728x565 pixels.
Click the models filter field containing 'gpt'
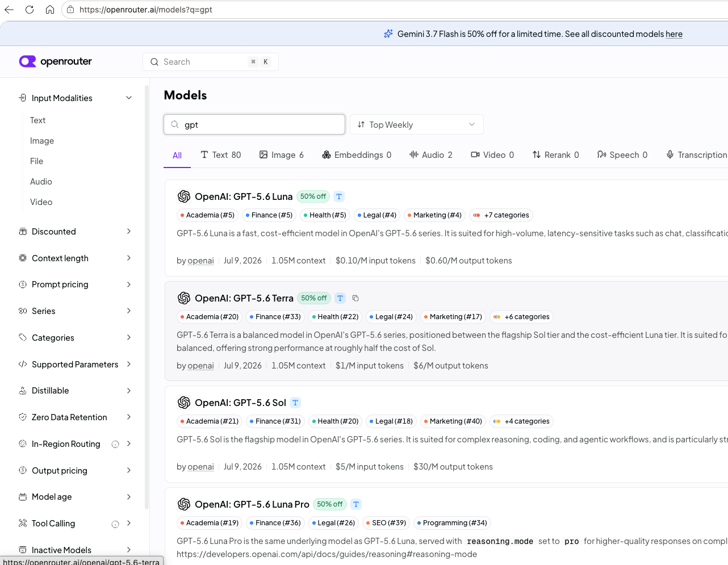tap(254, 125)
